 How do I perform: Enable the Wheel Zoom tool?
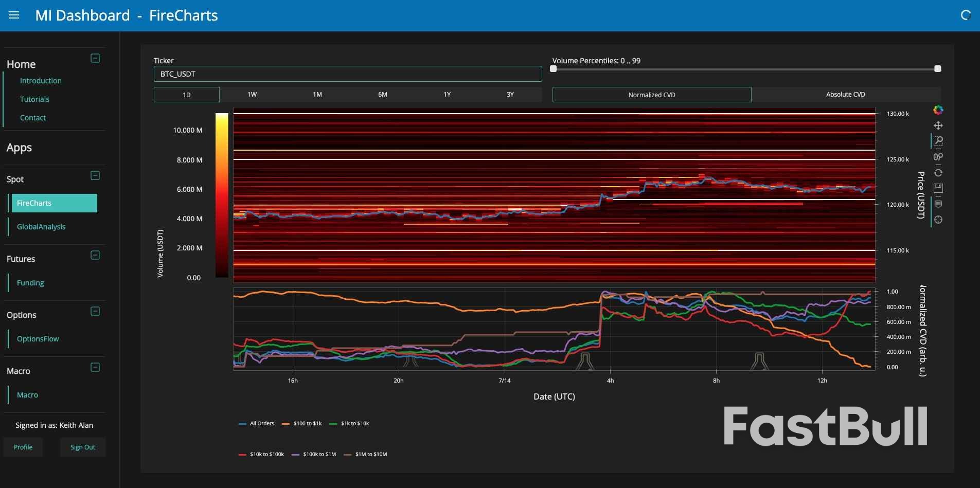938,157
